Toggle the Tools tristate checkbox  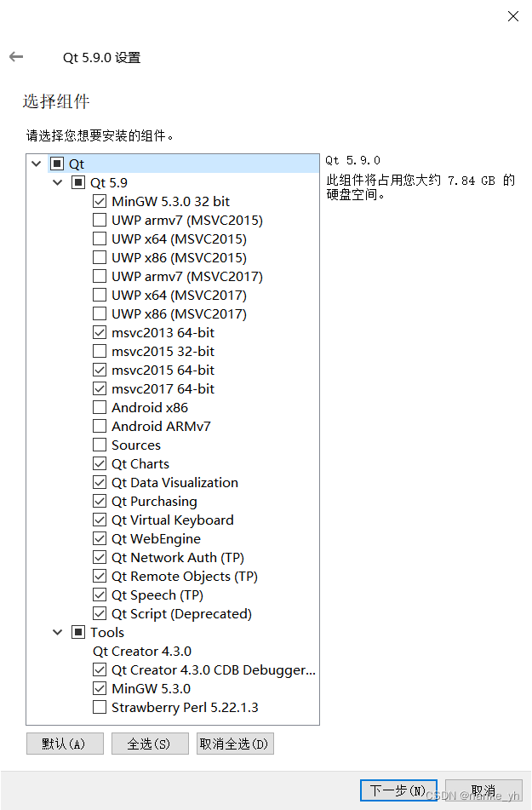coord(78,632)
